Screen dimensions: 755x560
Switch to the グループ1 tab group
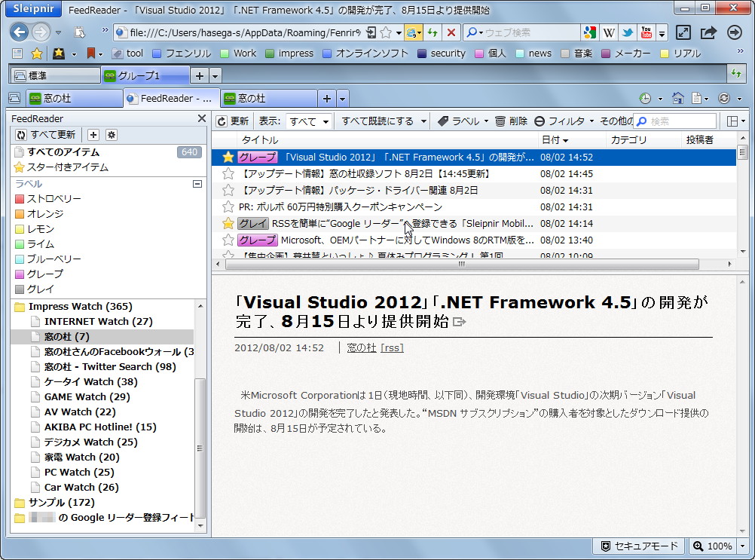coord(145,75)
